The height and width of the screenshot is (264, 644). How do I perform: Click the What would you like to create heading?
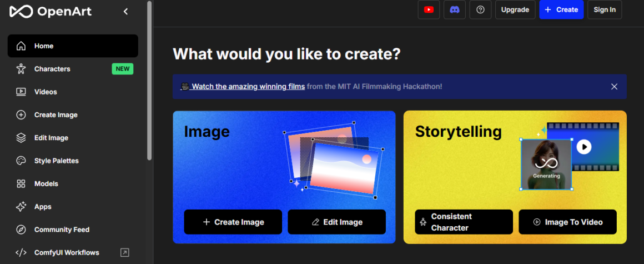pyautogui.click(x=286, y=54)
